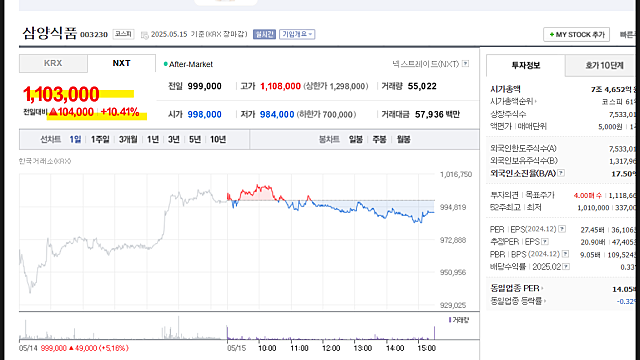This screenshot has height=360, width=640.
Task: Show the 1년 line chart
Action: tap(153, 140)
